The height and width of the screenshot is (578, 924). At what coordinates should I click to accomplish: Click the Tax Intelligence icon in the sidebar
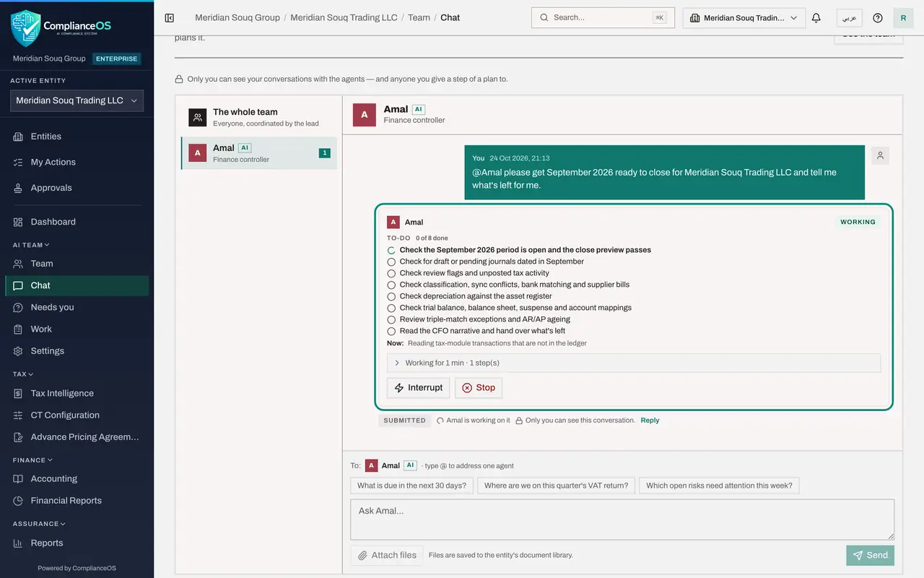(x=18, y=394)
